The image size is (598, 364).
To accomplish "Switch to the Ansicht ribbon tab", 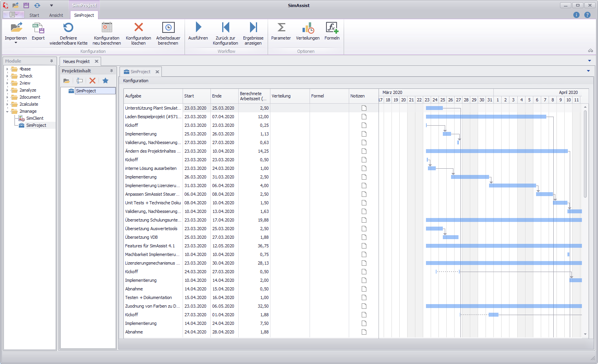I will (x=56, y=15).
